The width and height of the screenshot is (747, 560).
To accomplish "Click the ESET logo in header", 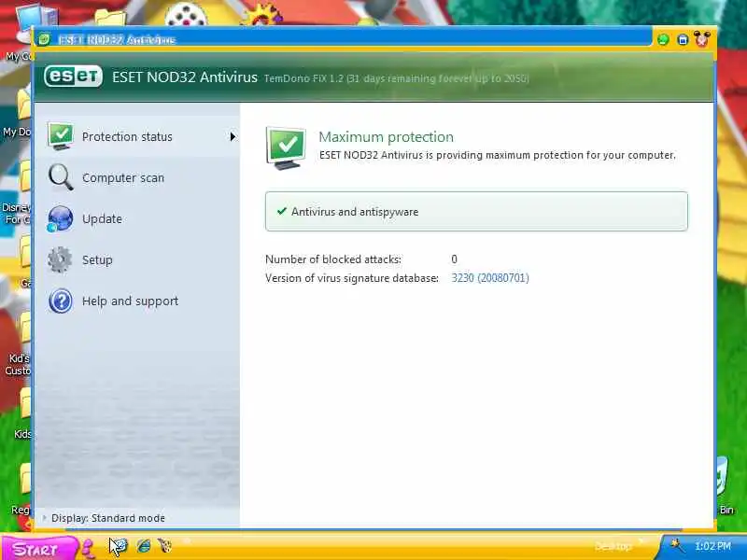I will coord(73,77).
